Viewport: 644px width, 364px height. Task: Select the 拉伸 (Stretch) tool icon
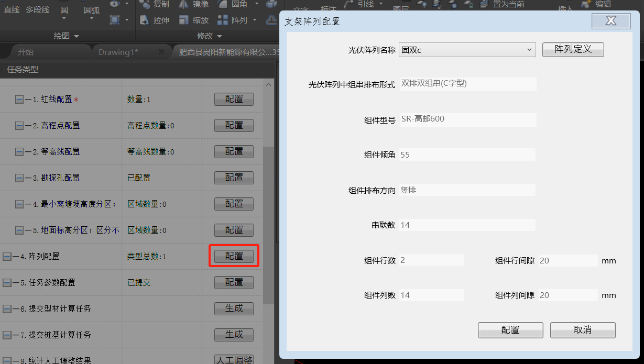[x=145, y=20]
